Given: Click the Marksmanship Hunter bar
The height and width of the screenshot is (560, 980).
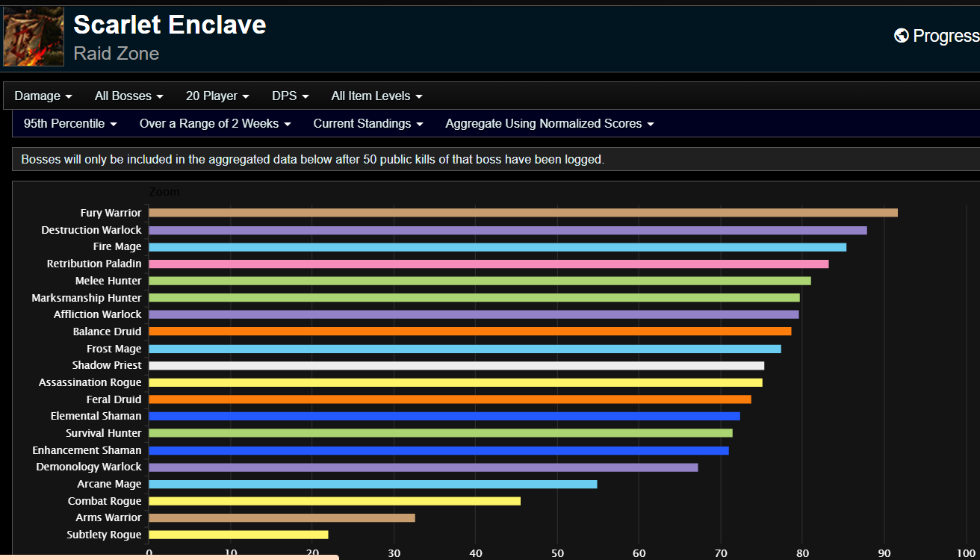Looking at the screenshot, I should 474,298.
